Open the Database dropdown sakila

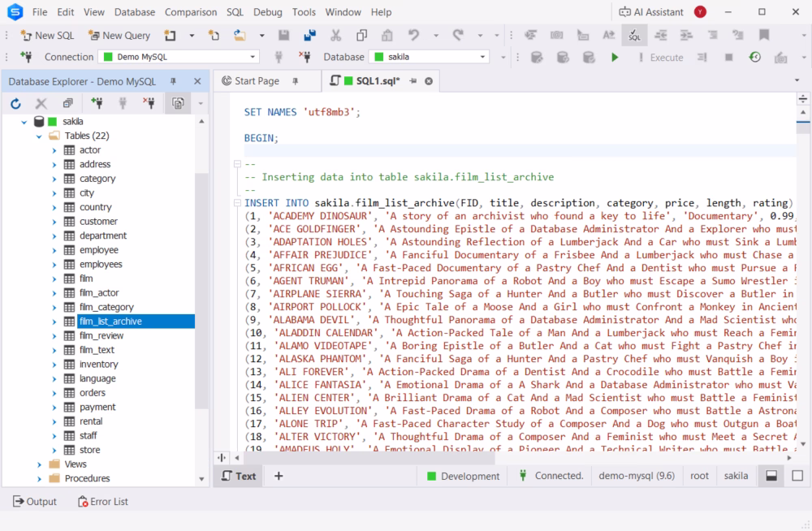[430, 57]
